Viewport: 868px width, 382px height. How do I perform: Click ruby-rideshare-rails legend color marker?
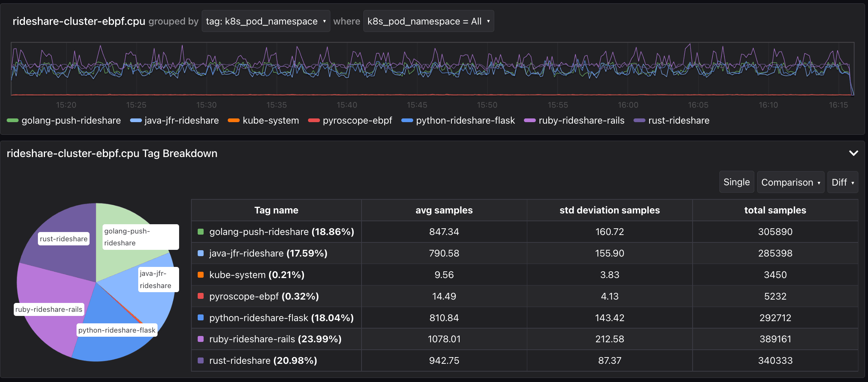coord(529,121)
